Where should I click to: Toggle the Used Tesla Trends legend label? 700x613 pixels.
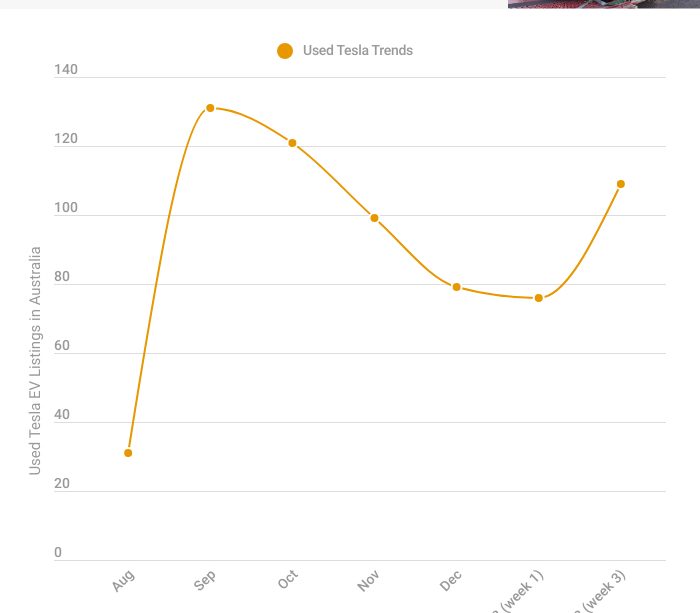tap(357, 51)
